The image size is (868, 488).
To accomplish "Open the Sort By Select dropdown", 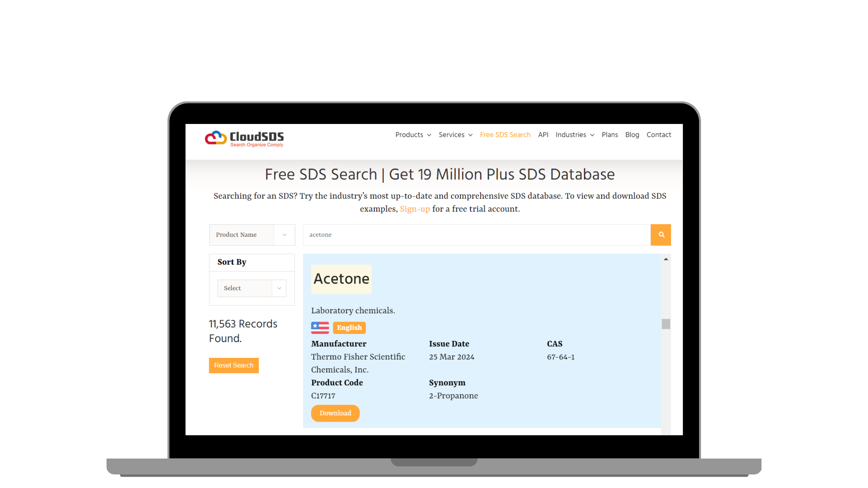I will coord(251,288).
